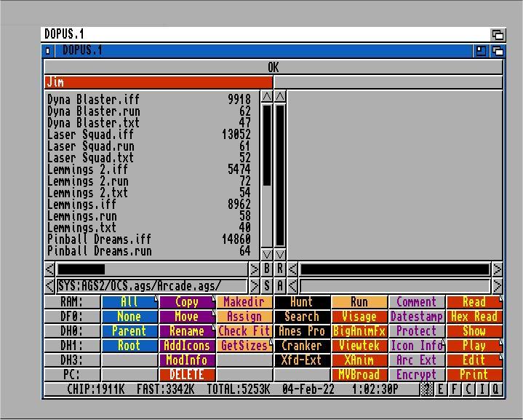Viewport: 523px width, 420px height.
Task: Click screen depth gadget on white DOPUS.1 bar
Action: [x=498, y=34]
